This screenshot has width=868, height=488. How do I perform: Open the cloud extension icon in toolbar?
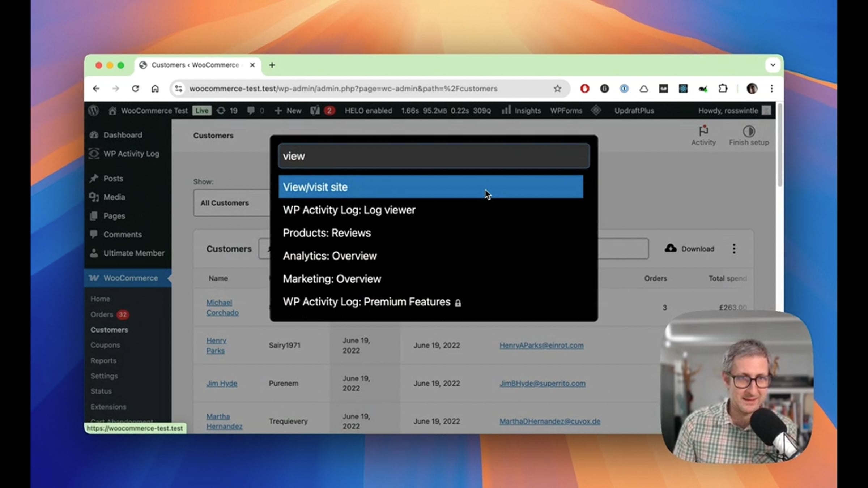pos(644,89)
